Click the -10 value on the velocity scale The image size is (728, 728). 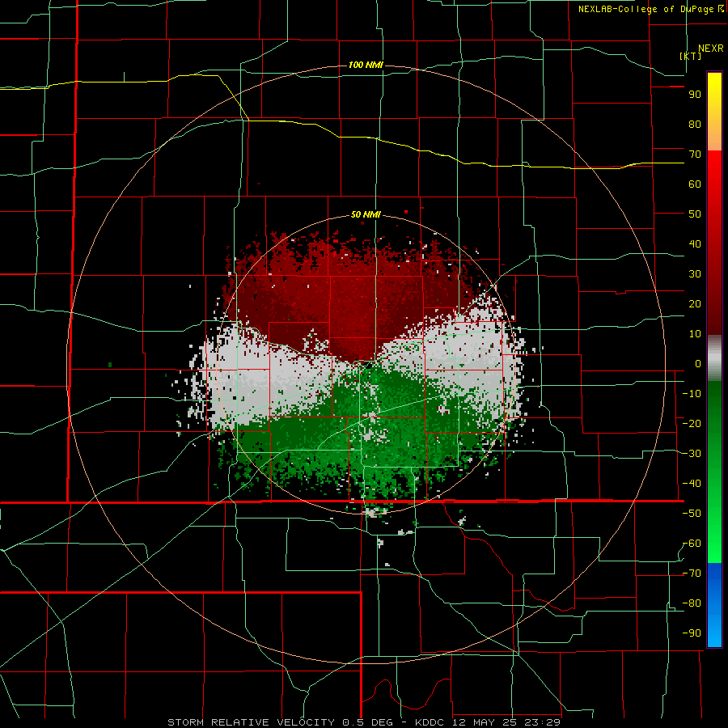[692, 394]
